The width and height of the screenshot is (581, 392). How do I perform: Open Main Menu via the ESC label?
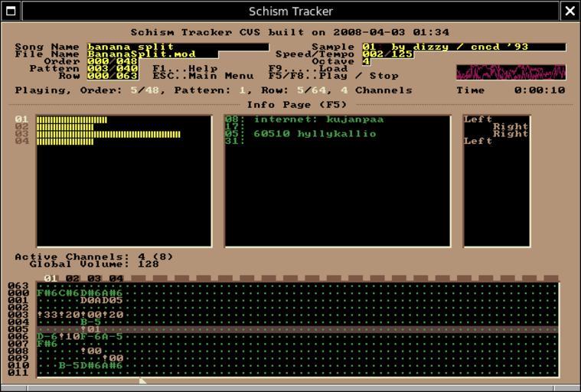[x=202, y=76]
